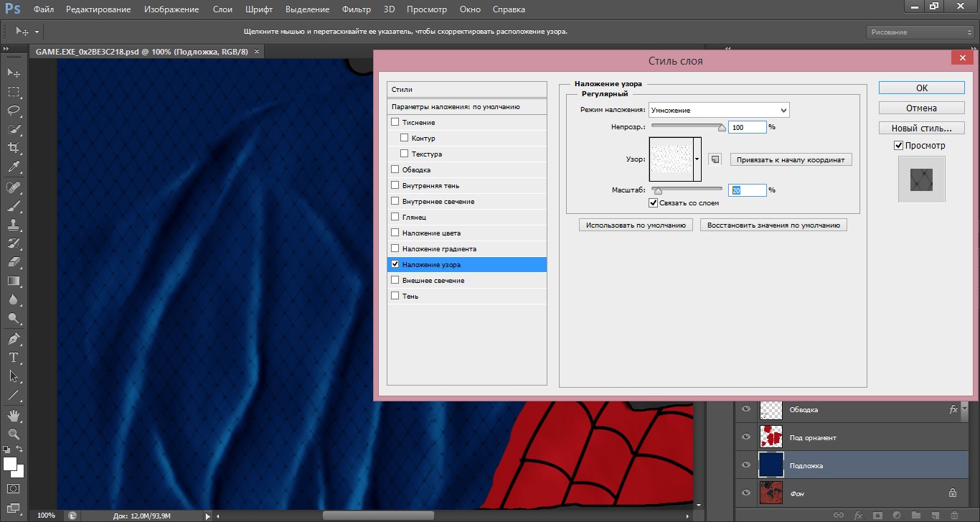Viewport: 980px width, 522px height.
Task: Click the foreground color swatch
Action: click(x=10, y=464)
